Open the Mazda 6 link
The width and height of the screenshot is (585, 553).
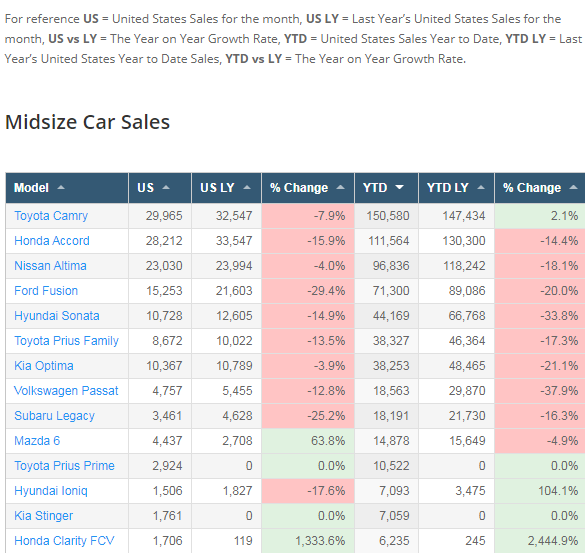[37, 441]
